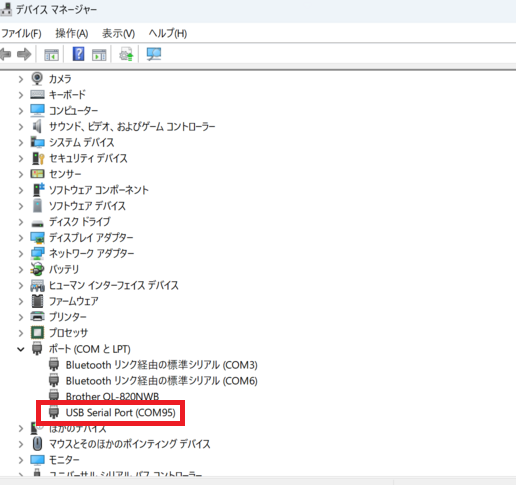Viewport: 516px width, 485px height.
Task: Toggle the console tree pane icon
Action: (x=51, y=54)
